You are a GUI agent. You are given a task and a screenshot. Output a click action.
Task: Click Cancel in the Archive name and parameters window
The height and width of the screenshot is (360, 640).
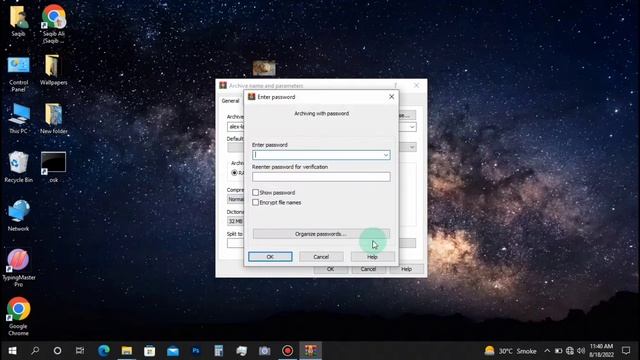(368, 269)
